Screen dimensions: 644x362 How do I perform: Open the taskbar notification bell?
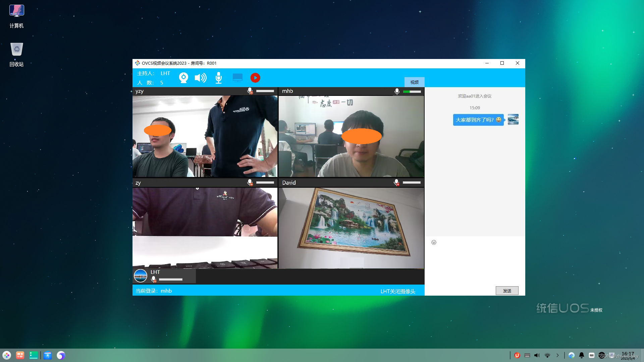pos(582,355)
